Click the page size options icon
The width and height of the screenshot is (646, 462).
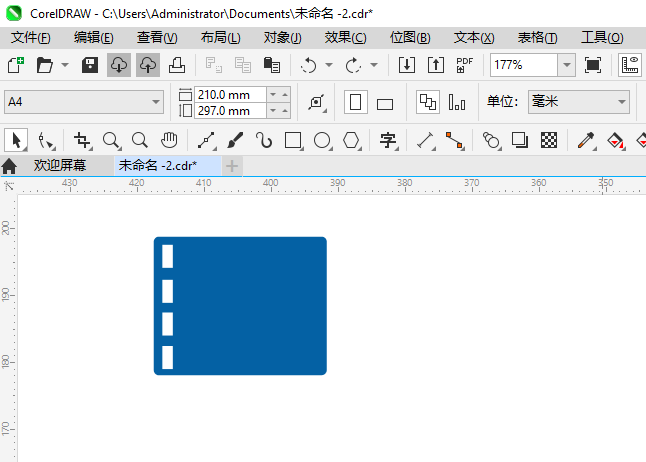tap(317, 102)
